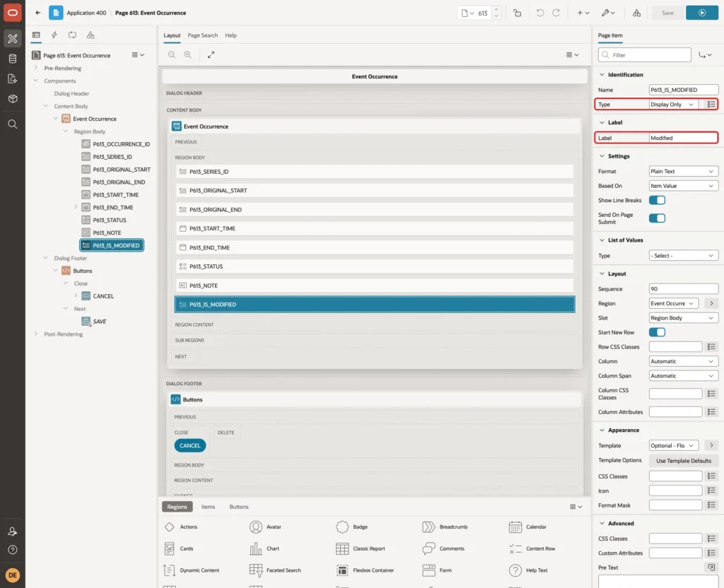The width and height of the screenshot is (724, 588).
Task: Click the Filter search field
Action: tap(645, 55)
